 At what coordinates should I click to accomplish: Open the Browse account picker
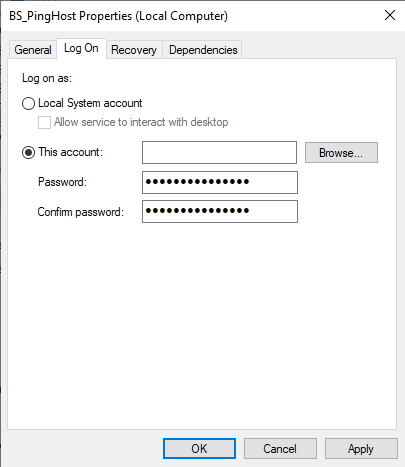click(341, 153)
